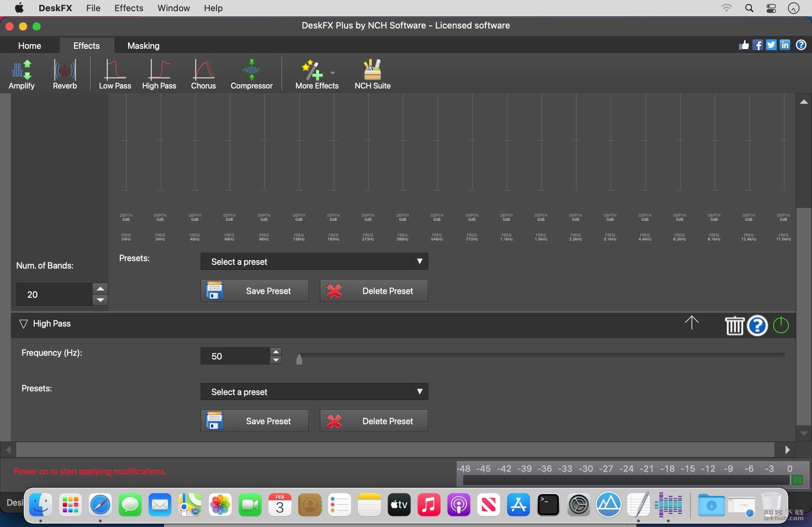Move High Pass effect up with arrow
Viewport: 812px width, 527px height.
[692, 323]
